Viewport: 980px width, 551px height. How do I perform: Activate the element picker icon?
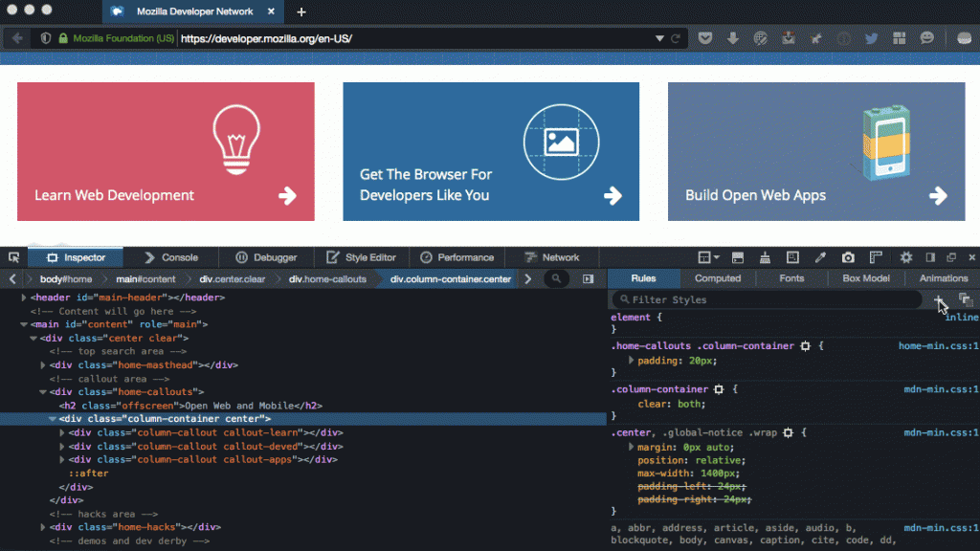13,257
